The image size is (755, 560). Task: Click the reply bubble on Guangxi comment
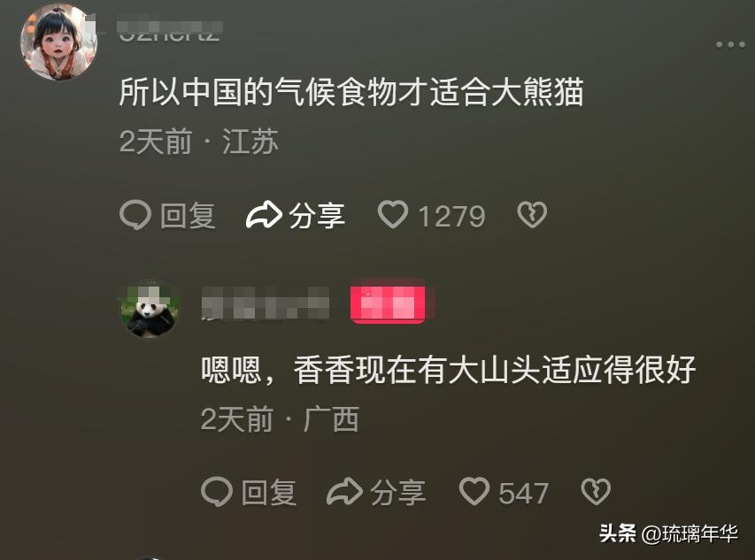217,492
